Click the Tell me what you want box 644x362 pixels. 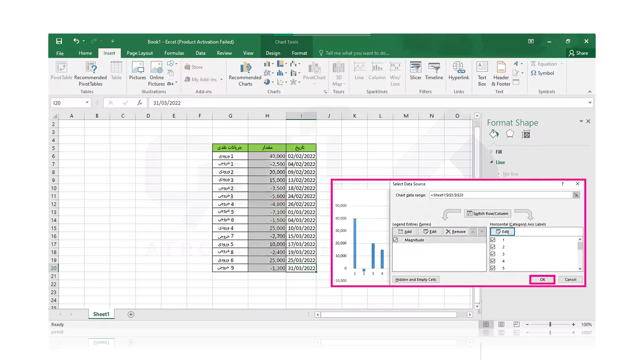pyautogui.click(x=354, y=53)
